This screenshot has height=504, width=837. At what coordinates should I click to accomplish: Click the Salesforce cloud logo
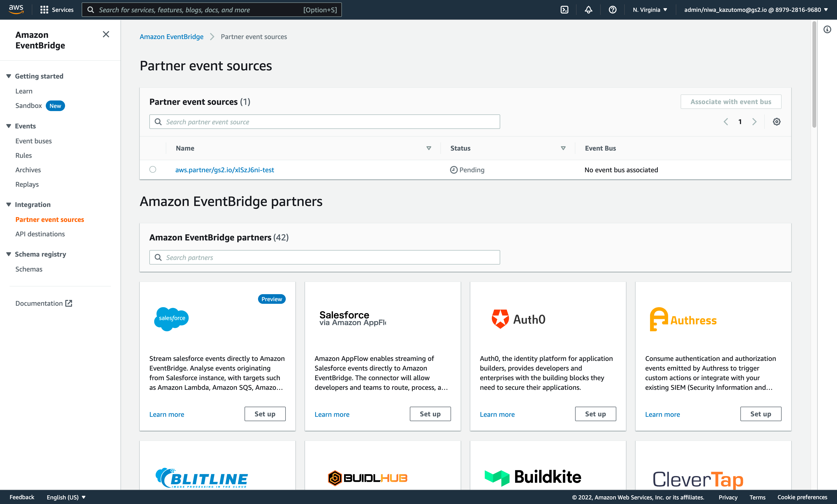click(x=172, y=319)
